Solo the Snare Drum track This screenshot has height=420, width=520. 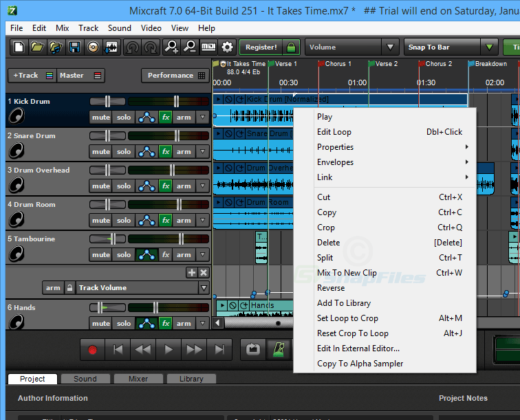coord(124,152)
